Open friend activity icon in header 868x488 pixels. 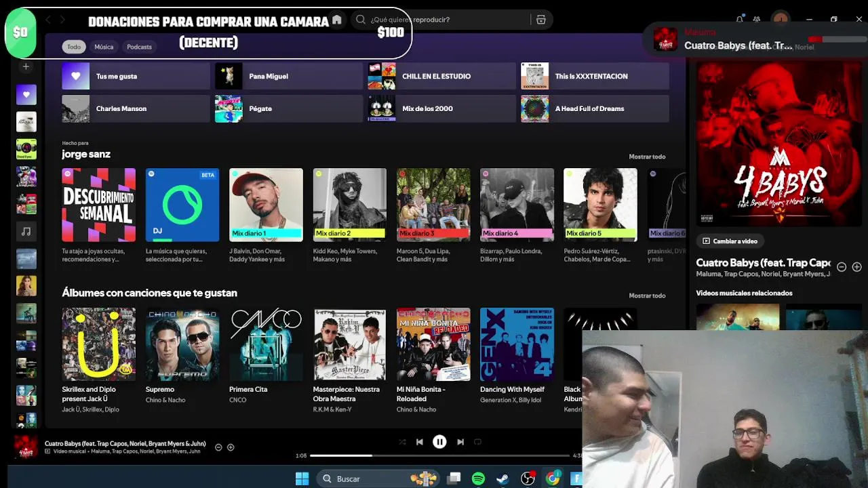757,20
